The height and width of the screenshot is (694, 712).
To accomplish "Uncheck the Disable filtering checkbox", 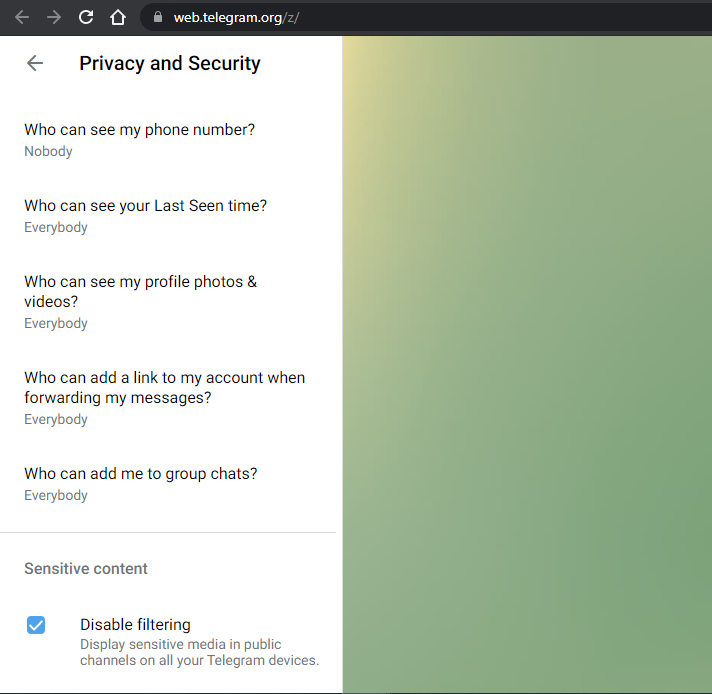I will pyautogui.click(x=36, y=625).
